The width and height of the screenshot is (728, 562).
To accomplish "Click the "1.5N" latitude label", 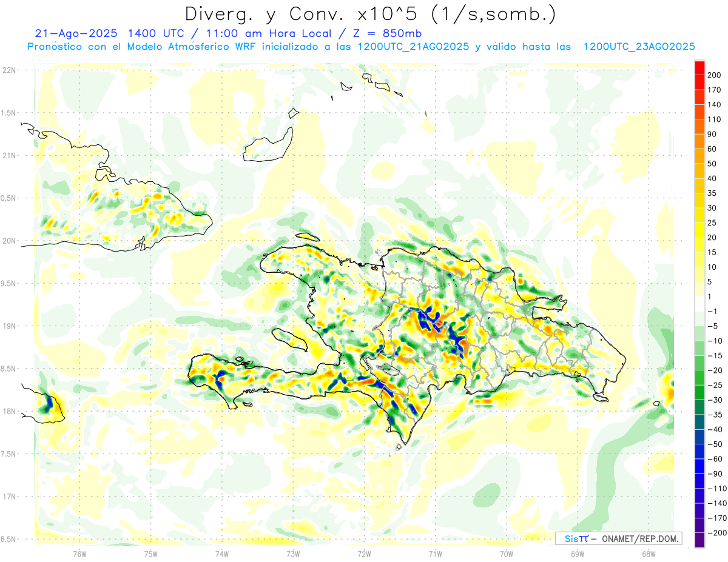I will [8, 113].
